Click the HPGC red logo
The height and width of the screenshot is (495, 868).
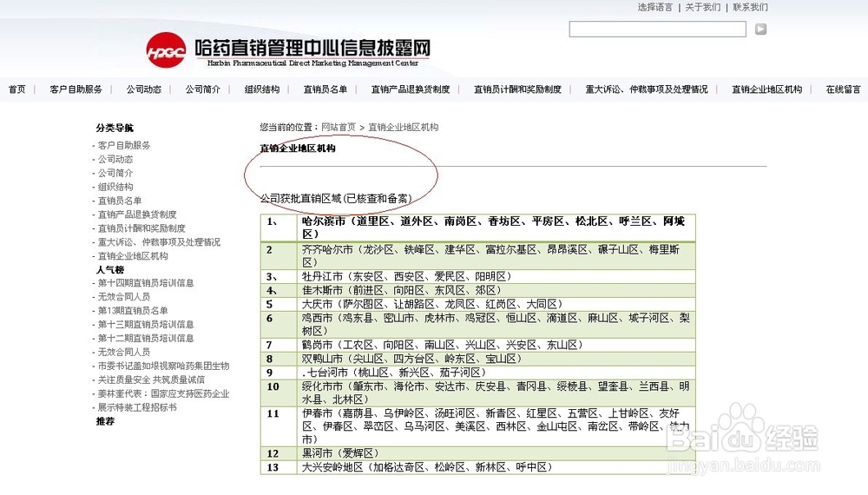166,50
